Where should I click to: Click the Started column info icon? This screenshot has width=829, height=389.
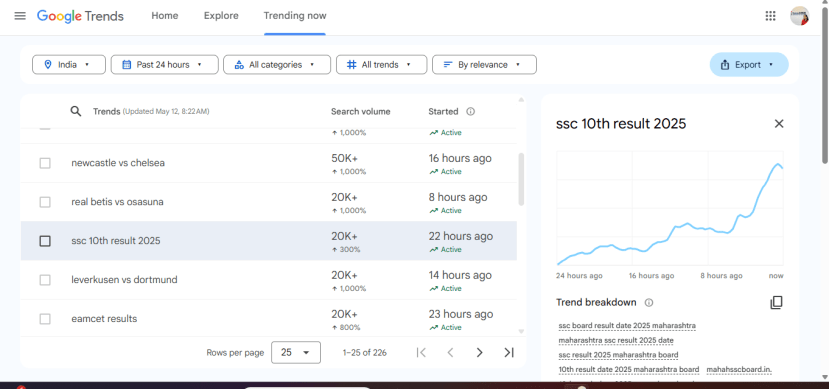471,112
